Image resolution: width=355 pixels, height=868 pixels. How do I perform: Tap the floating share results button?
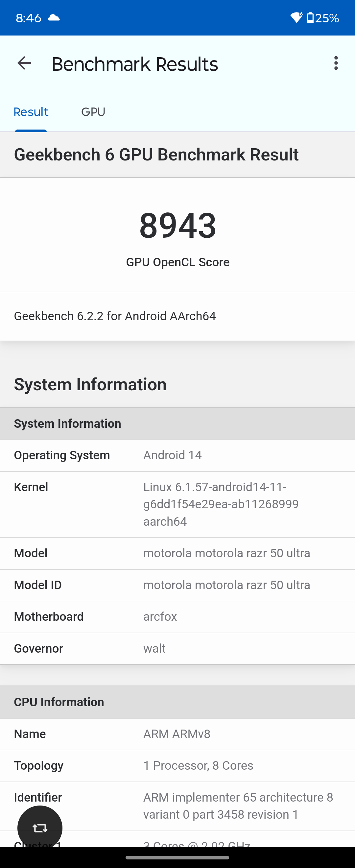[40, 828]
